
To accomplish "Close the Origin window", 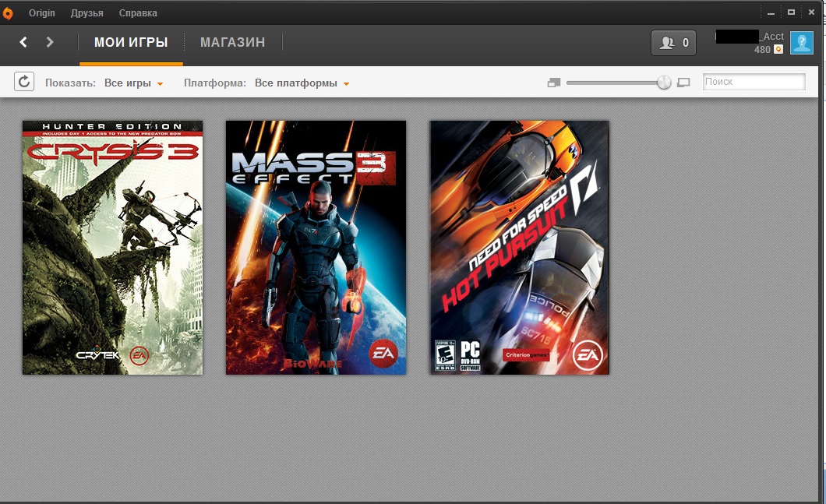I will click(x=811, y=12).
